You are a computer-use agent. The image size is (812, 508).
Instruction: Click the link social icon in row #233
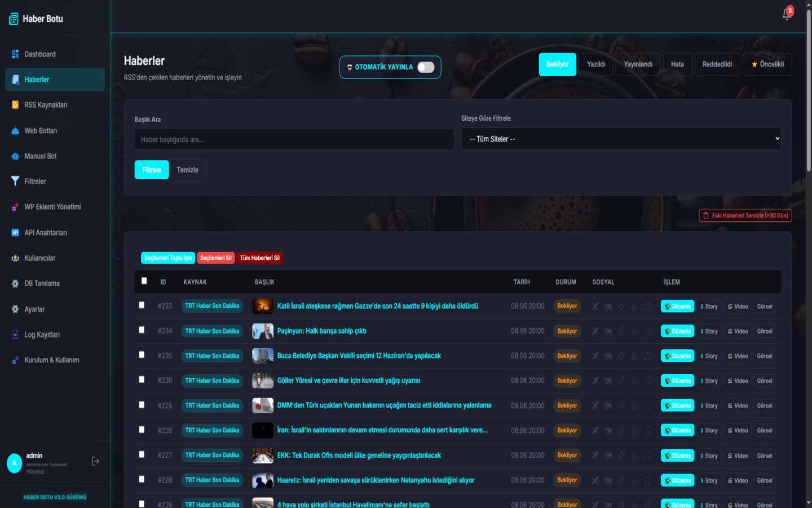tap(621, 306)
